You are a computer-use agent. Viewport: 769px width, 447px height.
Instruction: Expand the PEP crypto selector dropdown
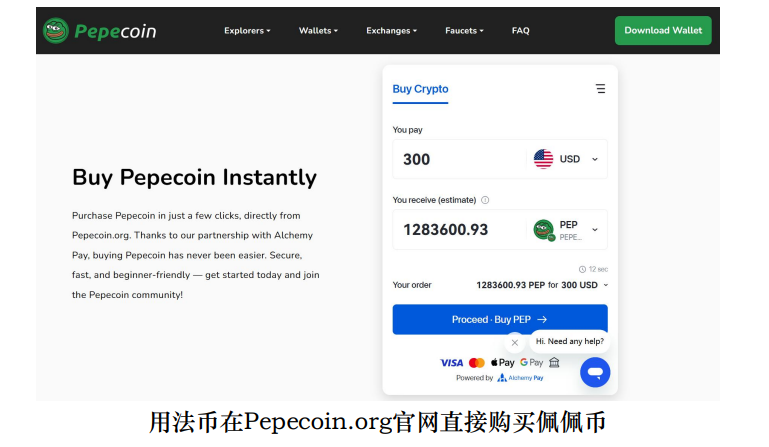(x=595, y=230)
